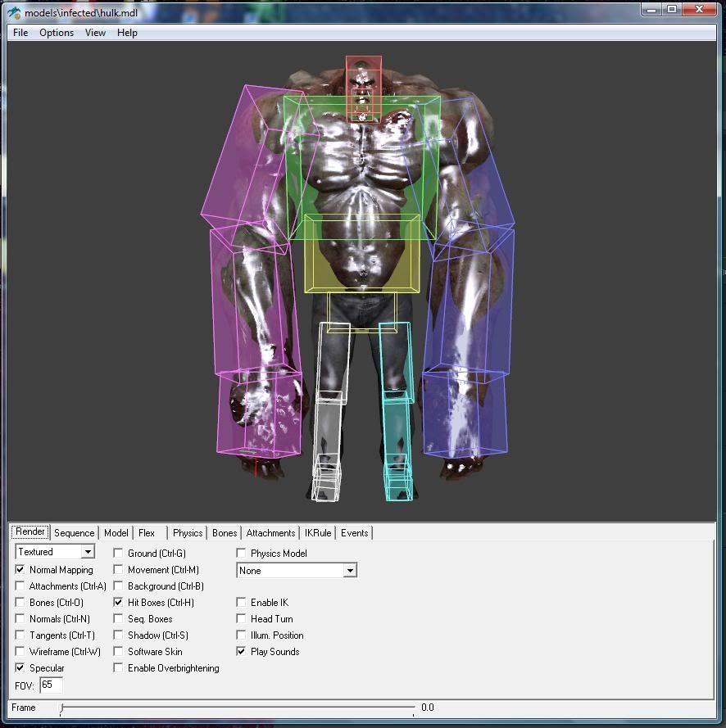Image resolution: width=726 pixels, height=728 pixels.
Task: Click the model viewer app icon in title bar
Action: point(14,12)
